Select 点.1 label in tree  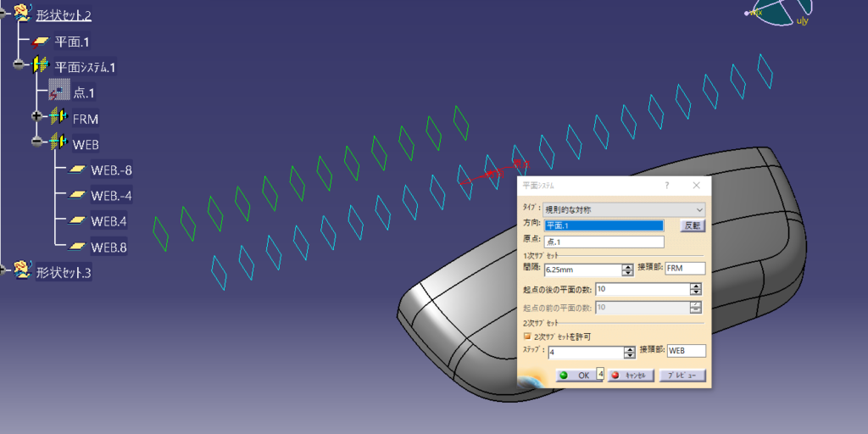tap(84, 92)
